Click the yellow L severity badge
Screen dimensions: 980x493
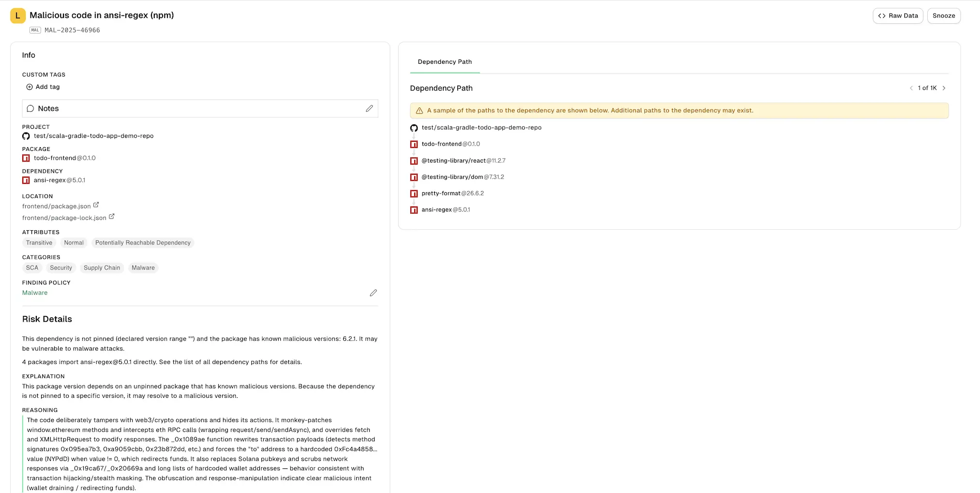pos(18,15)
